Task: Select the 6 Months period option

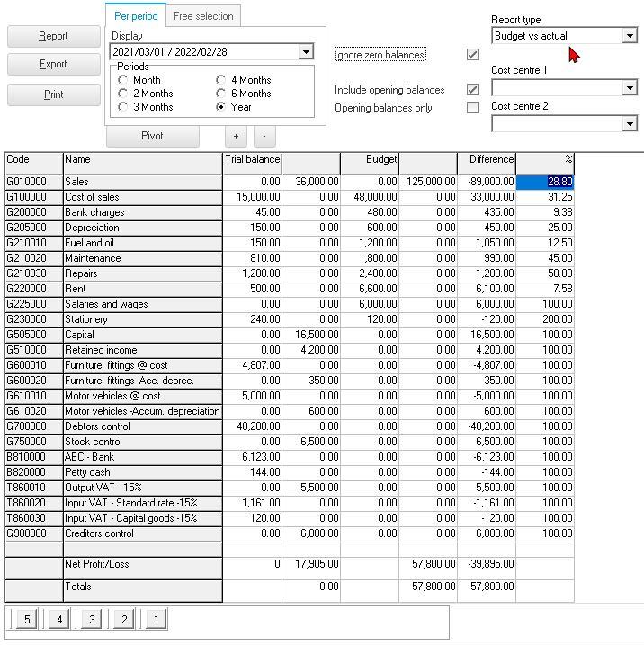Action: 222,94
